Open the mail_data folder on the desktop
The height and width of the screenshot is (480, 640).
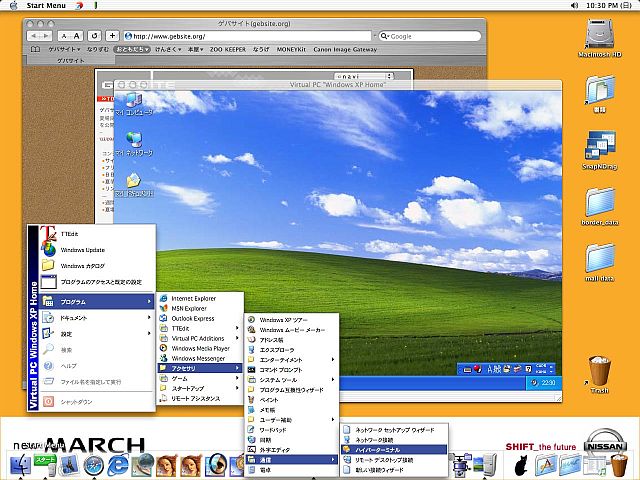600,260
